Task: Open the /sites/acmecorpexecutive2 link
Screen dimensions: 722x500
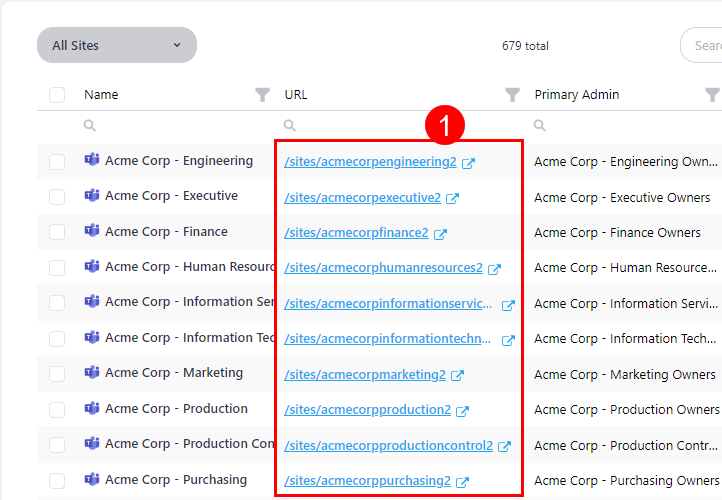Action: [362, 198]
